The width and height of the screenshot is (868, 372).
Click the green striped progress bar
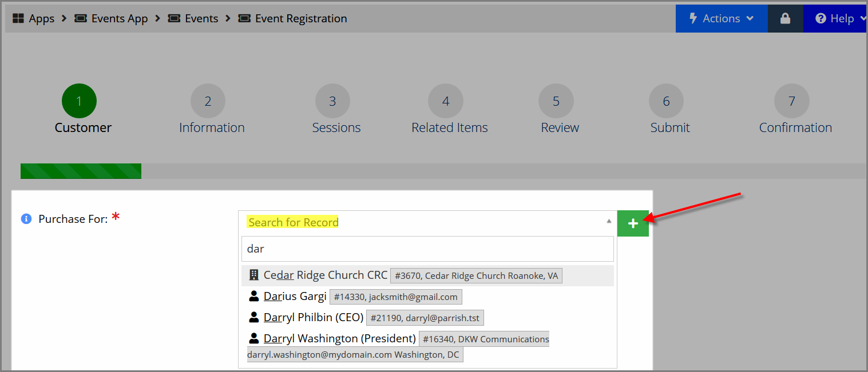[x=81, y=171]
